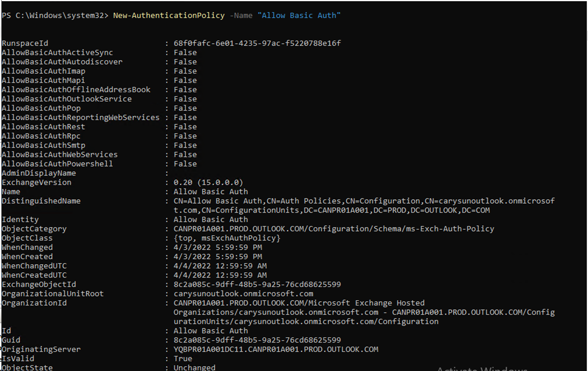Viewport: 588px width, 371px height.
Task: Click the IsValid True value
Action: click(x=182, y=359)
